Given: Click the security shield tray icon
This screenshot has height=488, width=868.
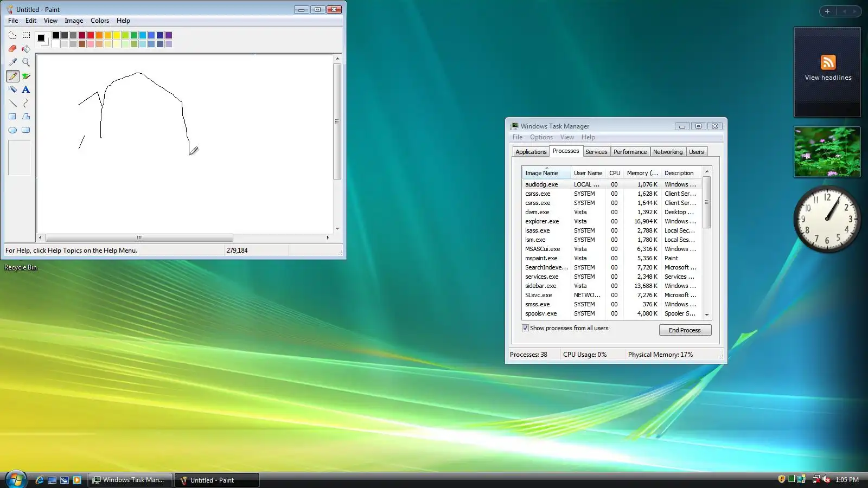Looking at the screenshot, I should click(782, 479).
